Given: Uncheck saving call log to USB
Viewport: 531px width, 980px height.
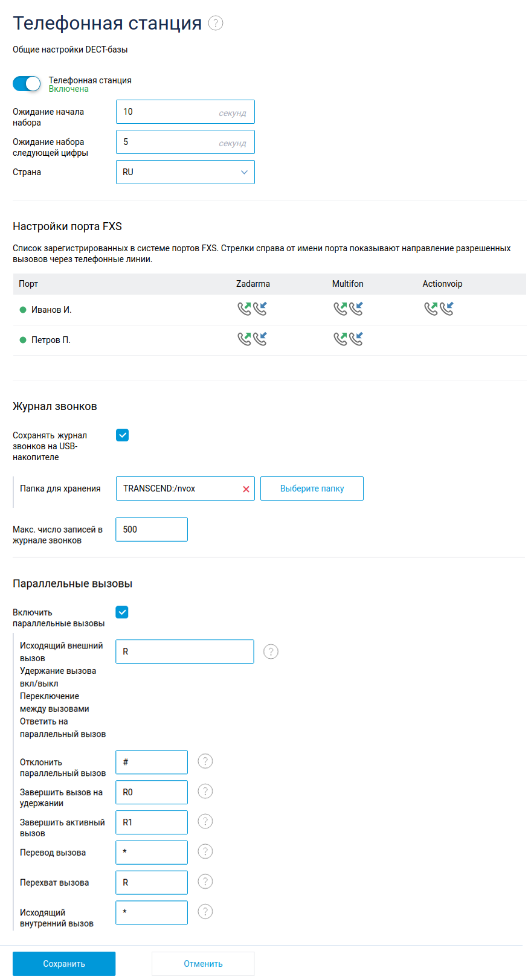Looking at the screenshot, I should click(x=122, y=435).
